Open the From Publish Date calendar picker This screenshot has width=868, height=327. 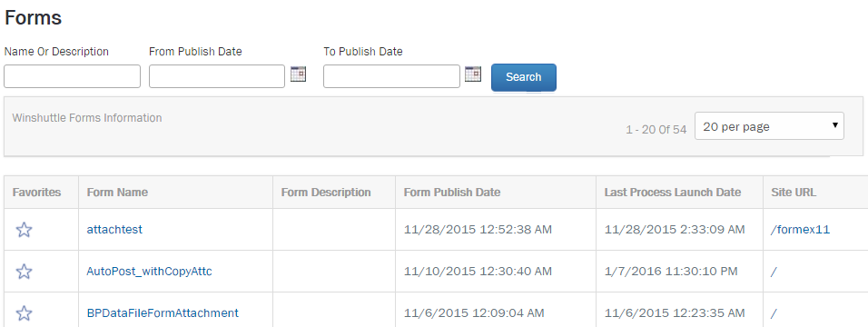click(x=299, y=74)
